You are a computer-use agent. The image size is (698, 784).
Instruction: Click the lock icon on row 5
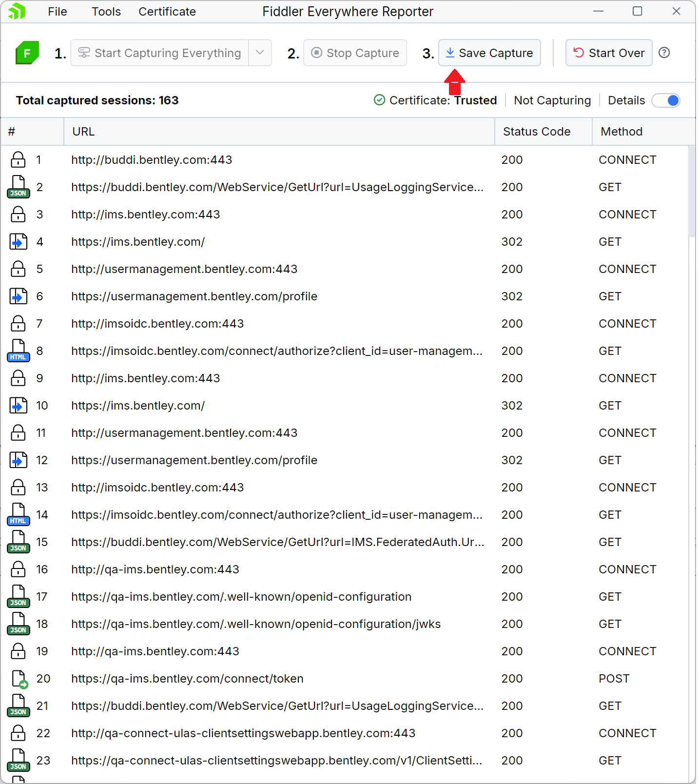[x=19, y=269]
